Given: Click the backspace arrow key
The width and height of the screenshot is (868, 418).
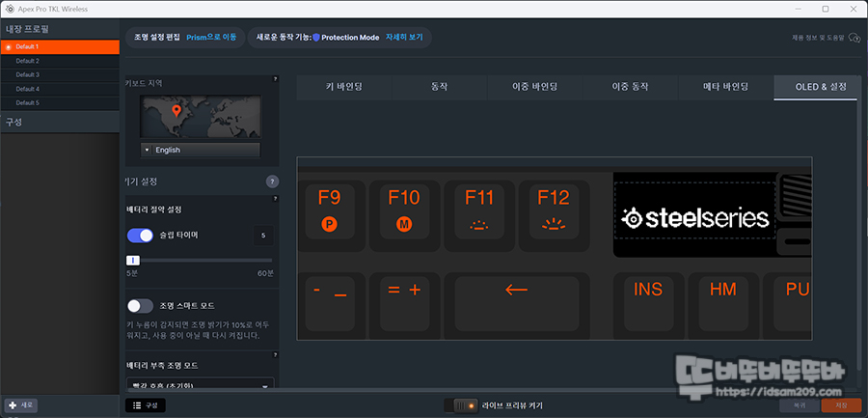Looking at the screenshot, I should click(517, 303).
